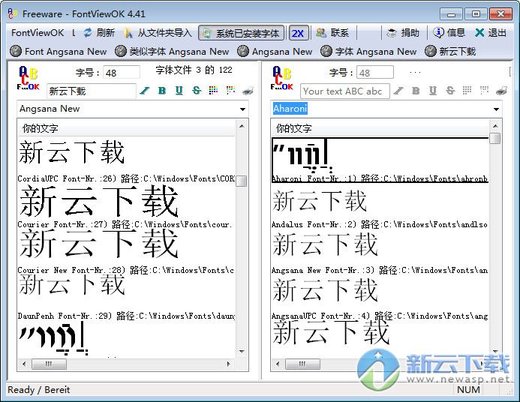Click left list scroll-up arrow

coord(242,126)
